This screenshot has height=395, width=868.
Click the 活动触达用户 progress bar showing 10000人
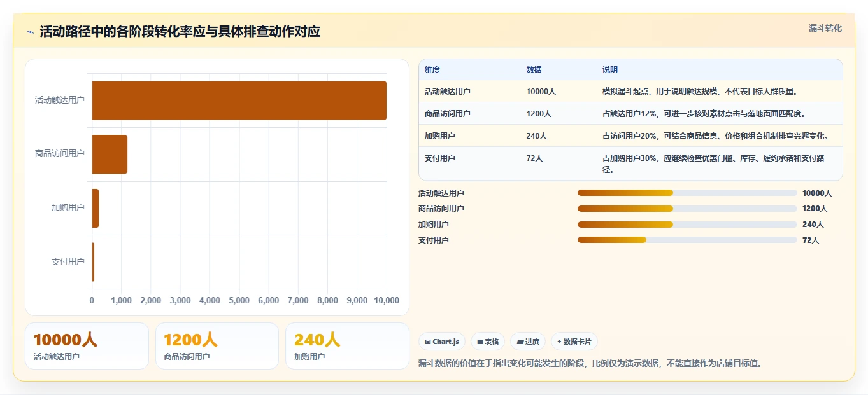[687, 193]
